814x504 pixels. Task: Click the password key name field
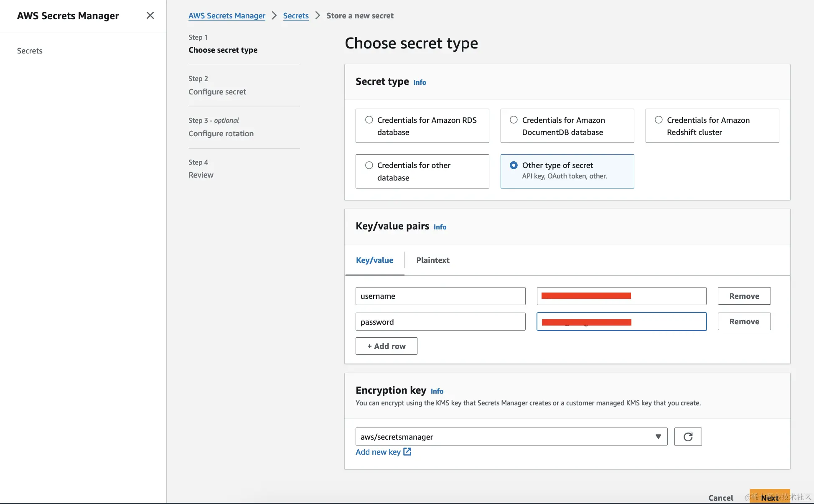point(440,322)
